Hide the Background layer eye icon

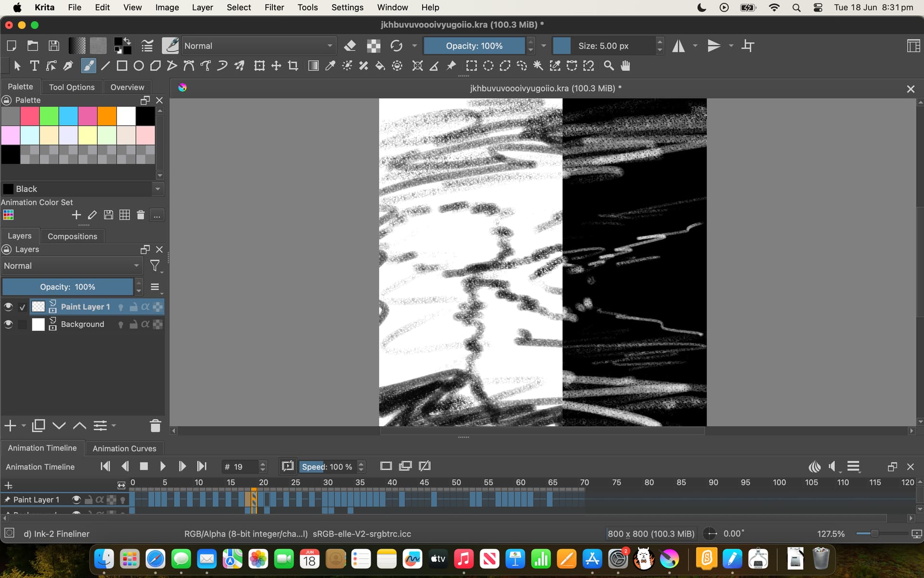coord(8,324)
